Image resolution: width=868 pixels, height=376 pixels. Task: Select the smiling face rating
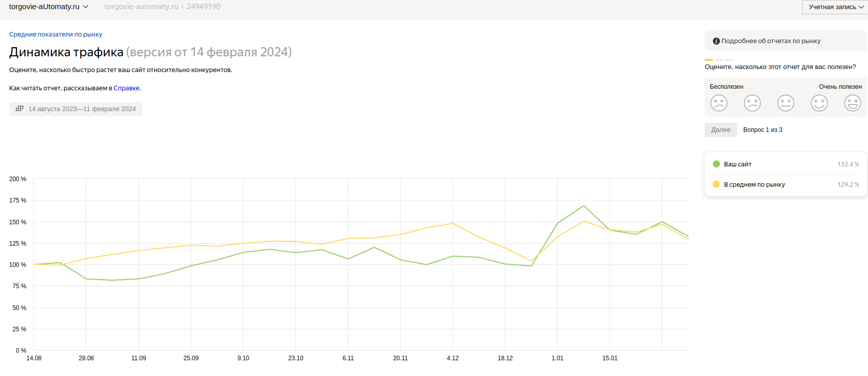point(819,103)
